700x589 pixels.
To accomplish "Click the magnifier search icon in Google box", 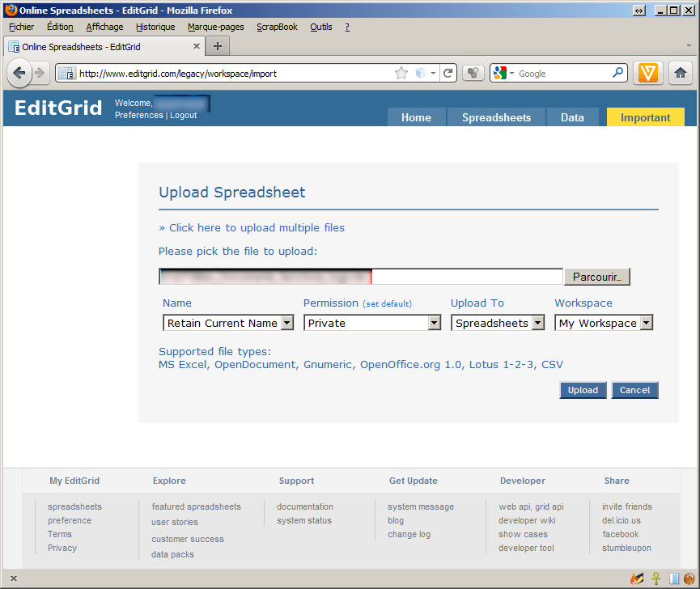I will point(617,73).
